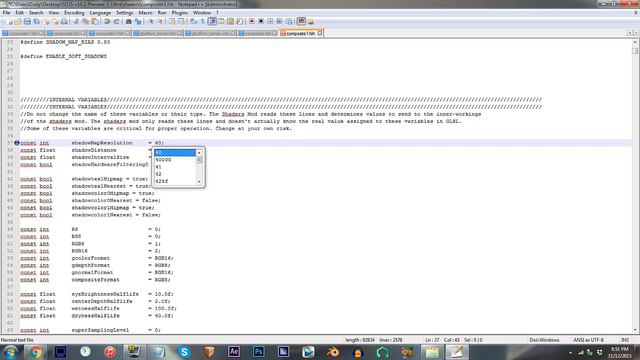Open the Encoding menu
The image size is (640, 360).
click(74, 13)
